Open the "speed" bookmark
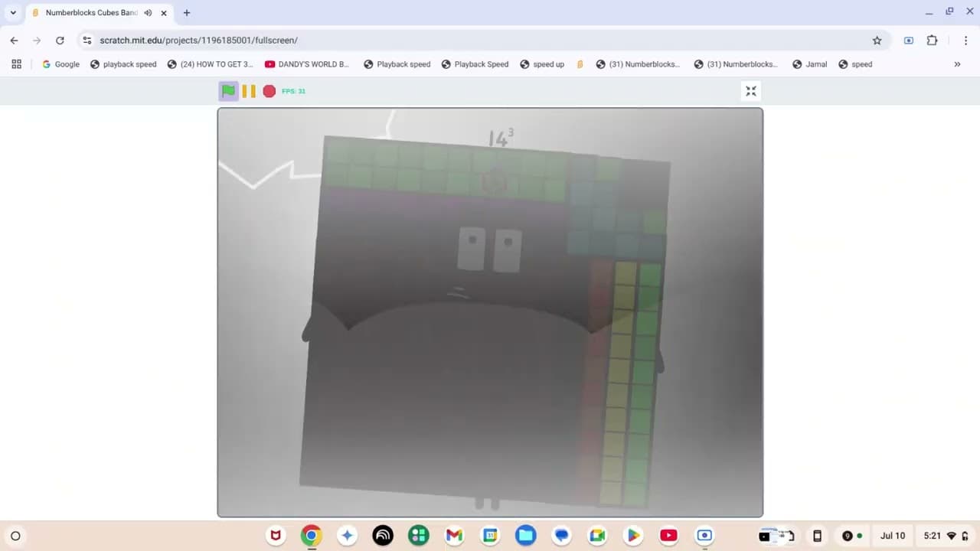This screenshot has width=980, height=551. point(855,64)
